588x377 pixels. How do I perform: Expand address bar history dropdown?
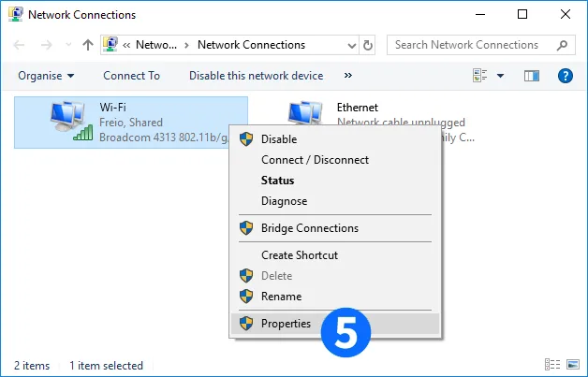click(351, 45)
